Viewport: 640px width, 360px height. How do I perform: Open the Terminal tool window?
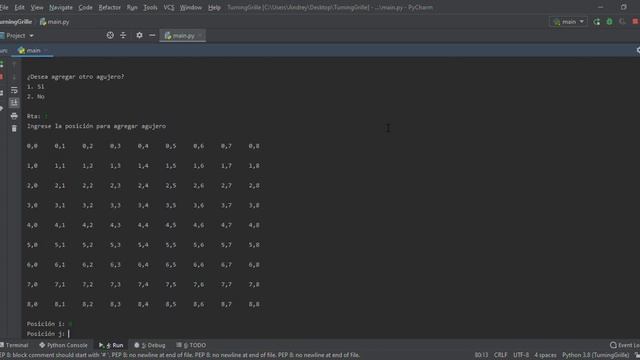click(15, 345)
